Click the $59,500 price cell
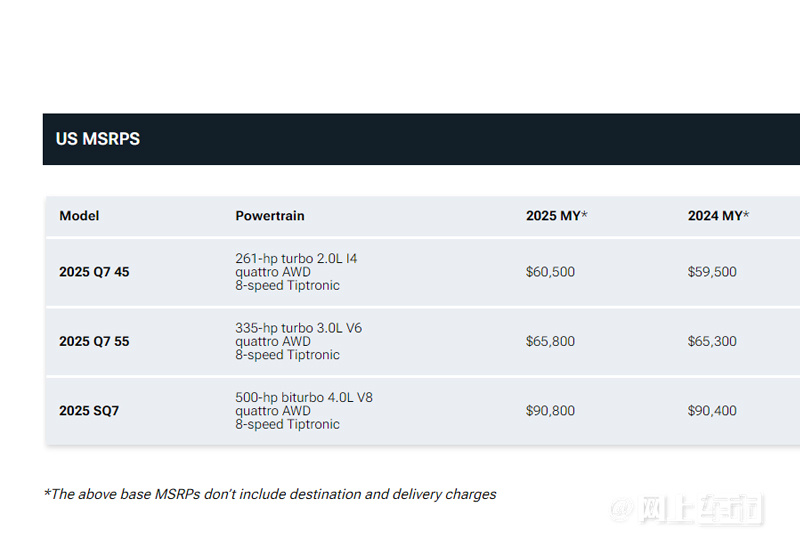This screenshot has width=800, height=553. [x=712, y=272]
